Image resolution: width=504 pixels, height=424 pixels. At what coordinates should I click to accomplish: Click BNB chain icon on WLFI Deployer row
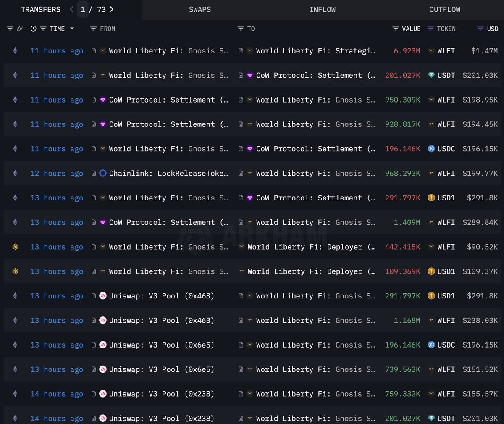[x=15, y=247]
